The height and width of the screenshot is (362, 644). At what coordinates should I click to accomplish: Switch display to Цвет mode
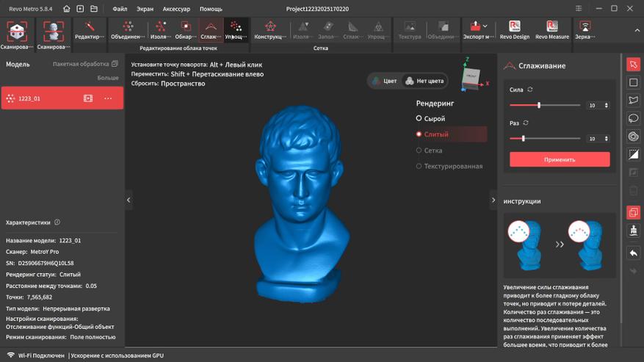pyautogui.click(x=385, y=81)
